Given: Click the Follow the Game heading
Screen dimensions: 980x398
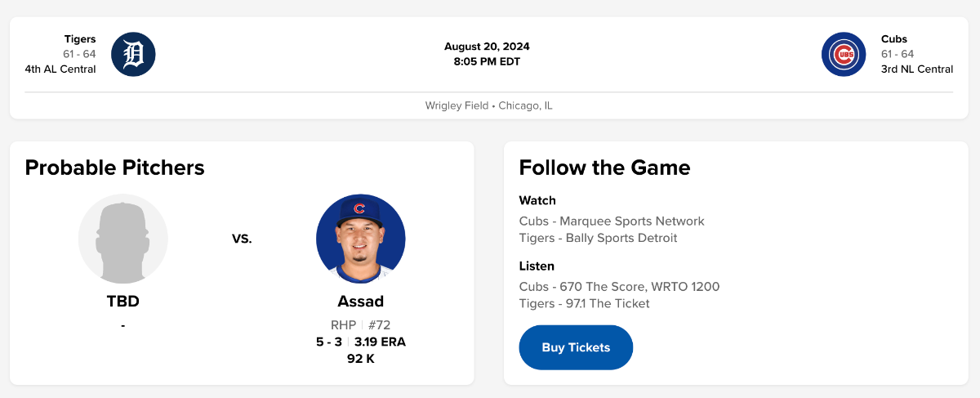Looking at the screenshot, I should [604, 168].
